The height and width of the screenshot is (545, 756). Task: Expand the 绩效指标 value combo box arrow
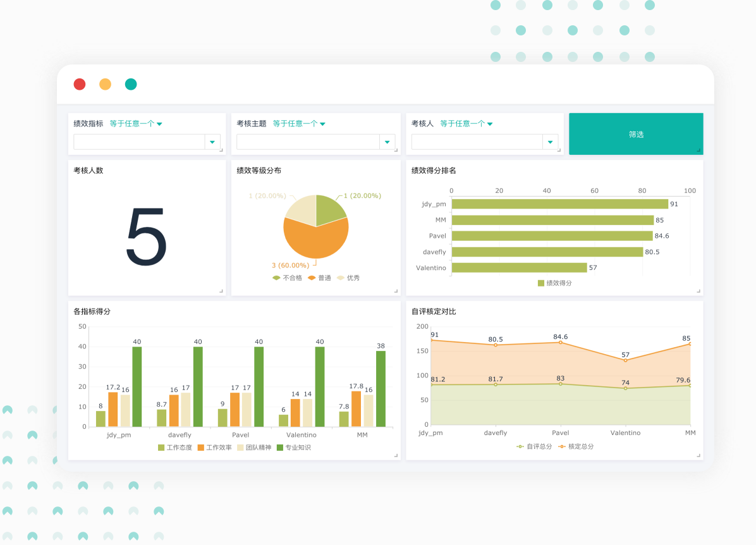[x=212, y=142]
